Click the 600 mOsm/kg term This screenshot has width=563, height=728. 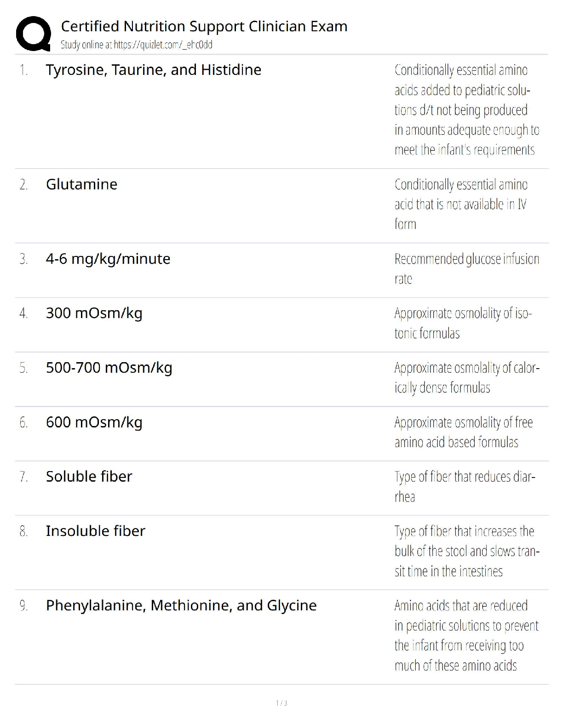[94, 422]
